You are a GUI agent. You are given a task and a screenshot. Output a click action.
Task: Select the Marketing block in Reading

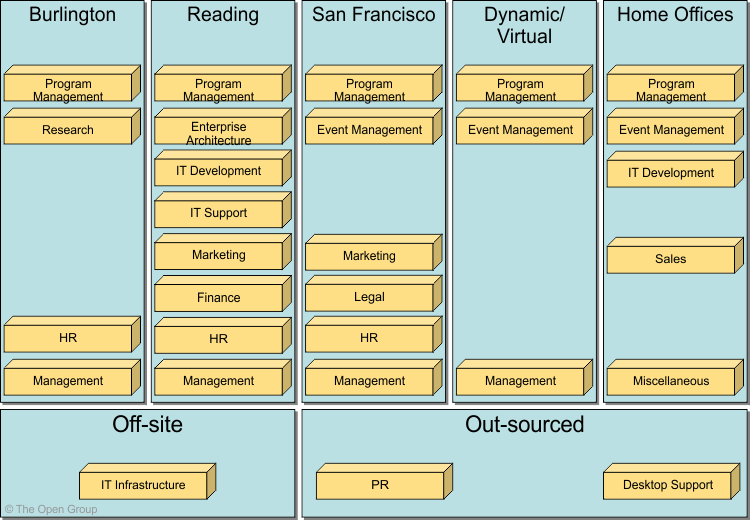pyautogui.click(x=223, y=252)
